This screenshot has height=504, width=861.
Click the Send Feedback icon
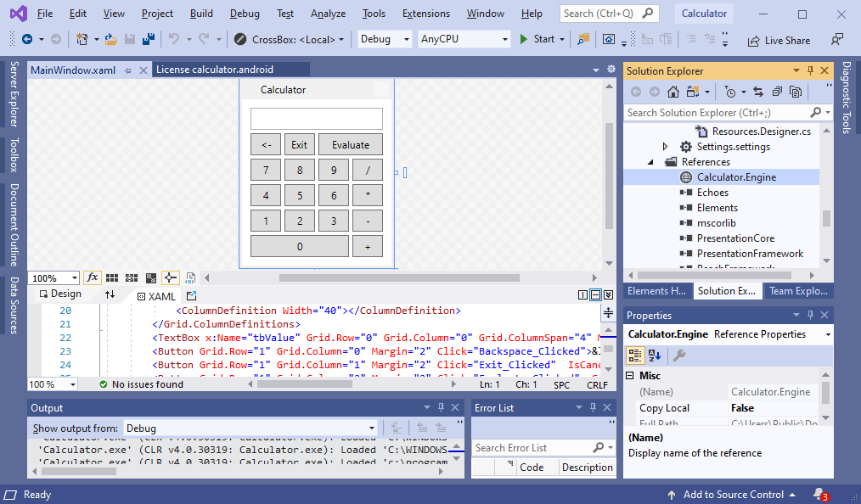[837, 40]
